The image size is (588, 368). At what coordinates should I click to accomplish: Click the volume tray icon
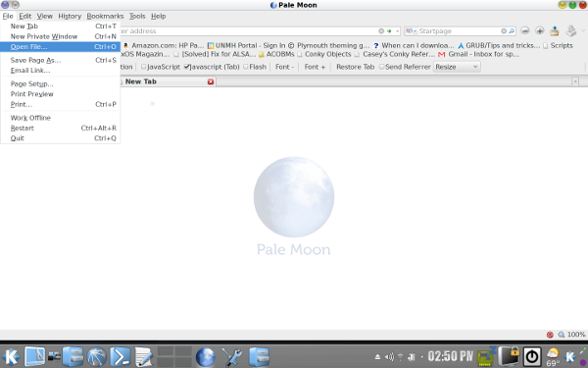click(389, 357)
